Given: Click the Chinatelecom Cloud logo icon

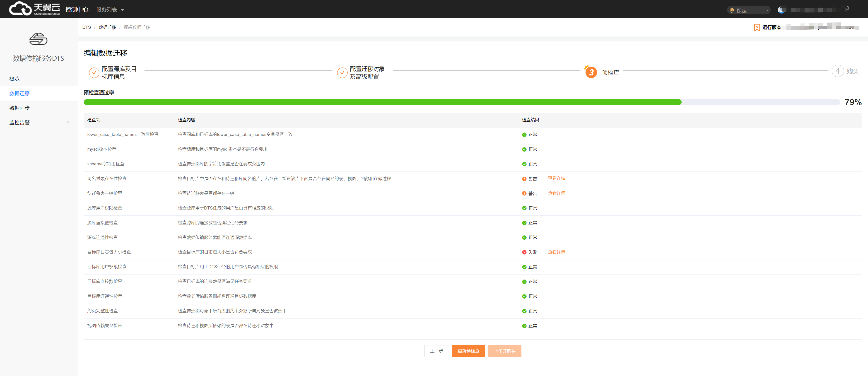Looking at the screenshot, I should pyautogui.click(x=20, y=9).
